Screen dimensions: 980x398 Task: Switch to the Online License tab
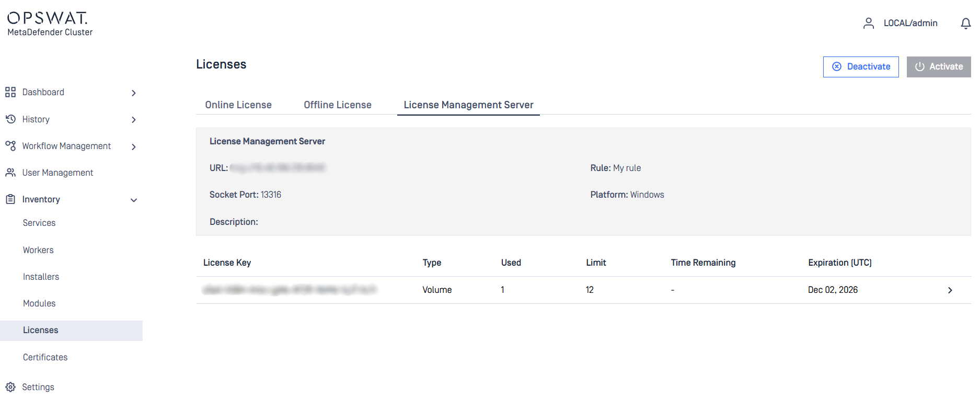coord(238,105)
